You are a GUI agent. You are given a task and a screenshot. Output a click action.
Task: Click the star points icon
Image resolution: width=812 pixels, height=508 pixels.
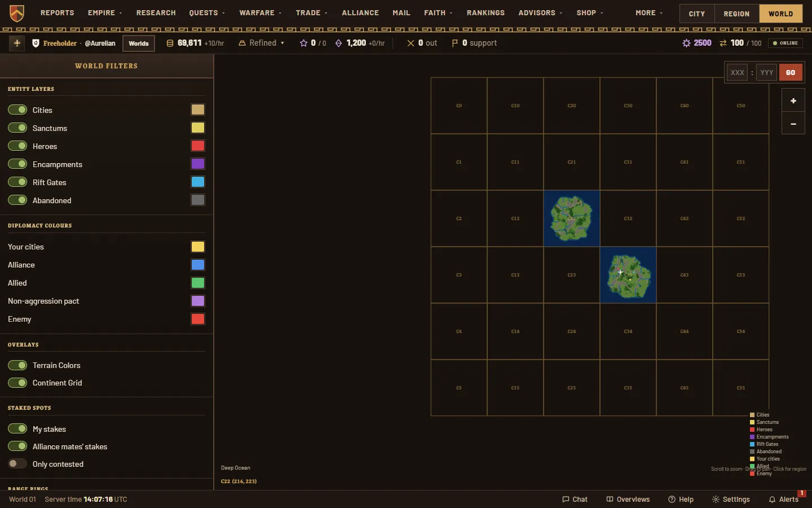coord(303,43)
